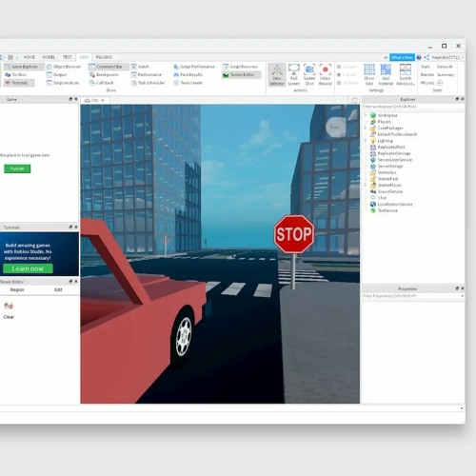Image resolution: width=476 pixels, height=476 pixels.
Task: Open the Properties filter dropdown arrow
Action: 462,296
